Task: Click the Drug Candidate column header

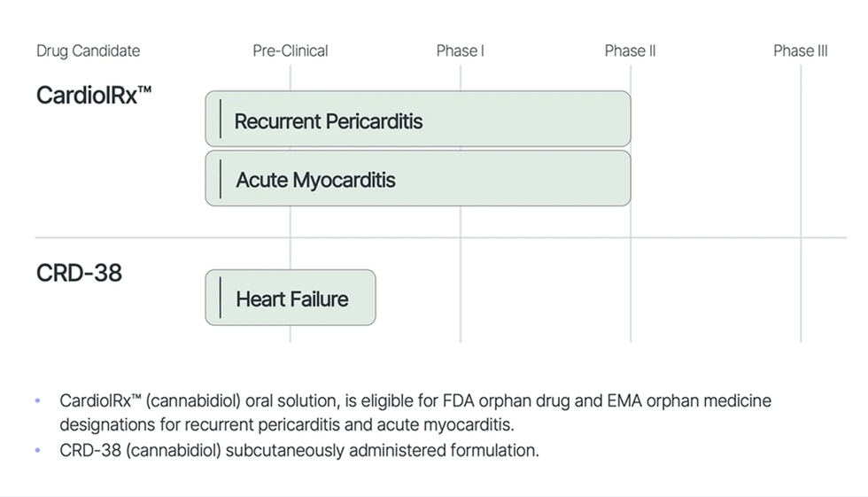Action: pyautogui.click(x=88, y=50)
